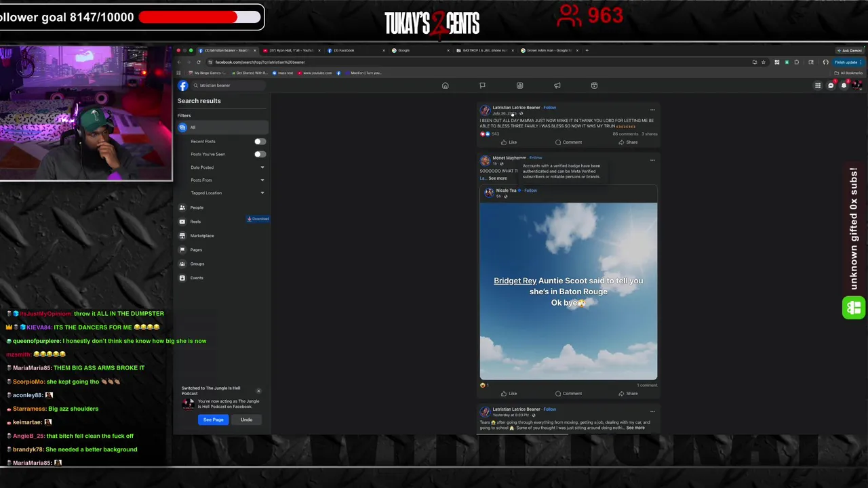868x488 pixels.
Task: Open the Facebook Home feed icon
Action: 445,85
